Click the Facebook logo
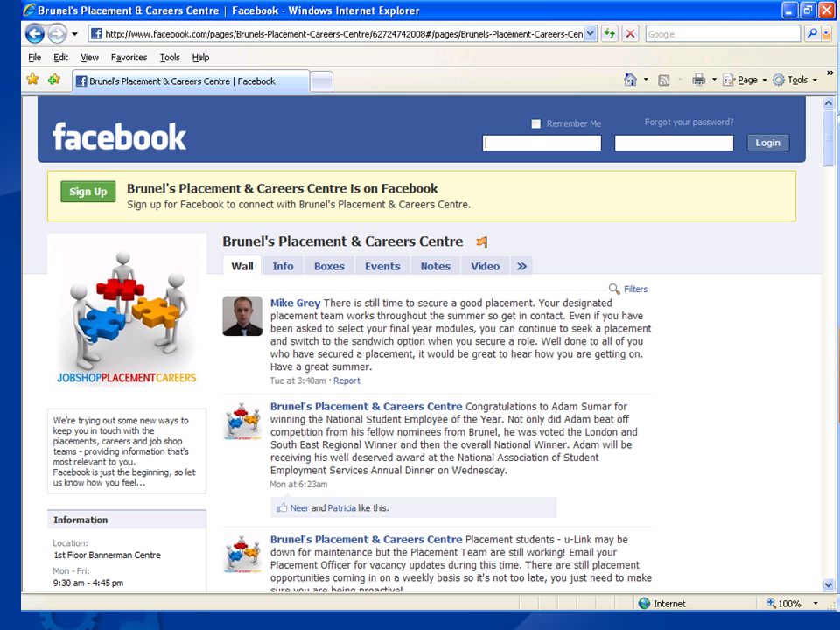This screenshot has height=630, width=840. (119, 136)
